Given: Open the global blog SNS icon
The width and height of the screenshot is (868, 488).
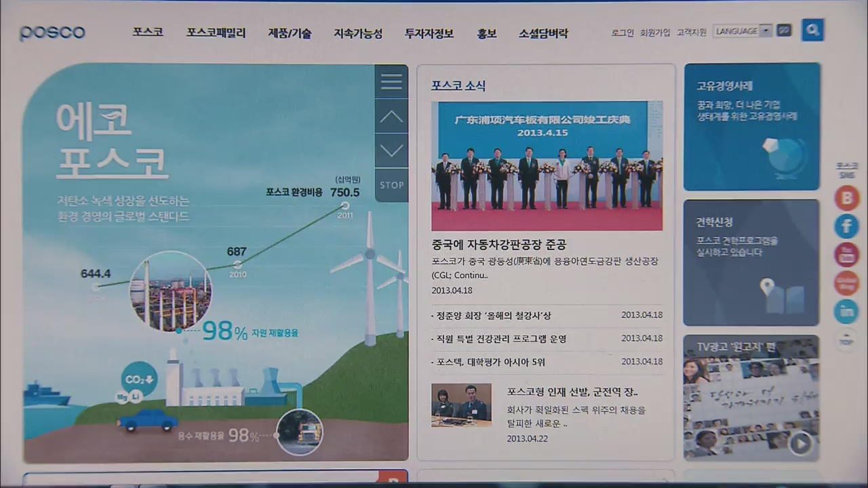Looking at the screenshot, I should coord(846,283).
